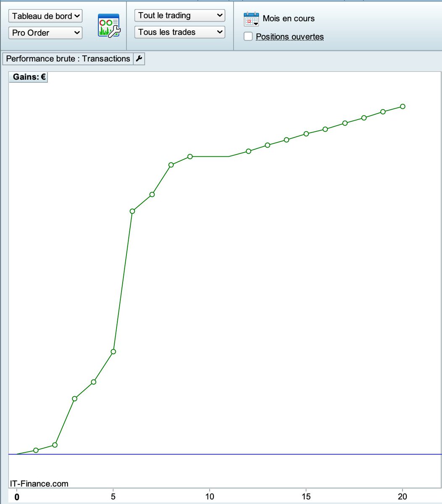Enable the Positions ouvertes checkbox
The width and height of the screenshot is (442, 504).
248,37
